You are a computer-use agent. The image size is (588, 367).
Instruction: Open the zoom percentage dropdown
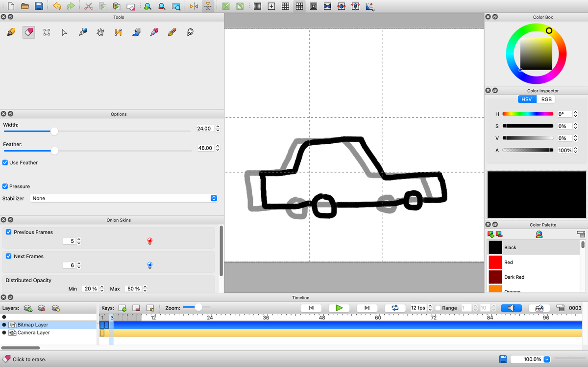[x=547, y=359]
